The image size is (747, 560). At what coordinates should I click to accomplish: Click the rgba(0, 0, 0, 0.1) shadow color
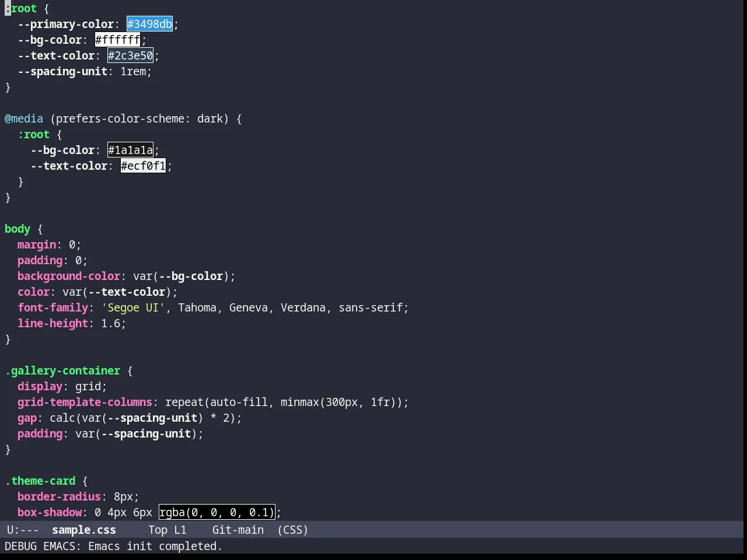click(x=217, y=512)
